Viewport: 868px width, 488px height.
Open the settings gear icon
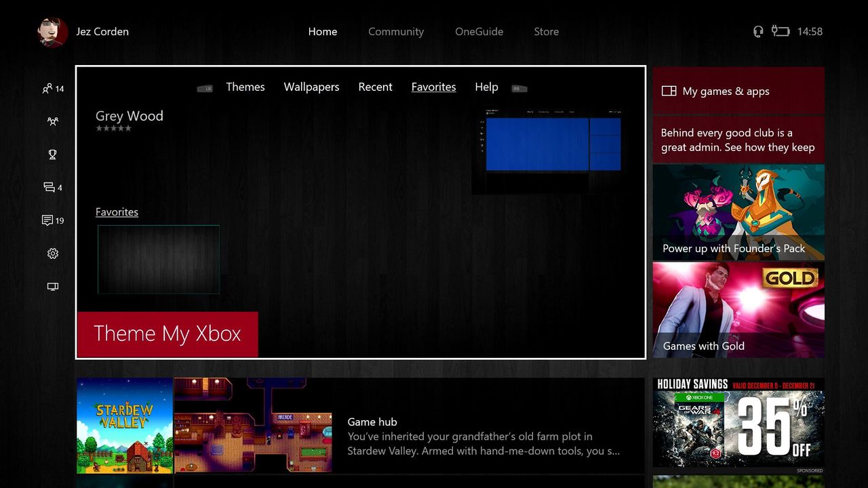coord(53,253)
